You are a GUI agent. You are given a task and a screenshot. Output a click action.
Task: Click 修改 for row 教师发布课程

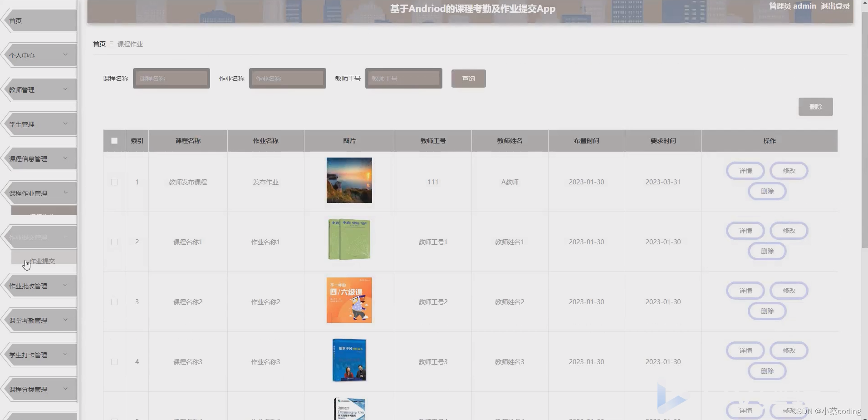click(x=789, y=171)
